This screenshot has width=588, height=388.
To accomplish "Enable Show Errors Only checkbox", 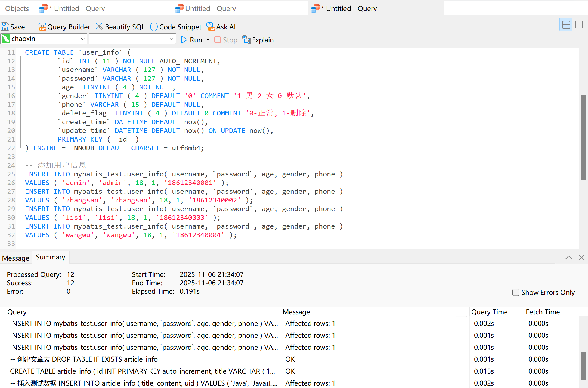I will (x=516, y=292).
